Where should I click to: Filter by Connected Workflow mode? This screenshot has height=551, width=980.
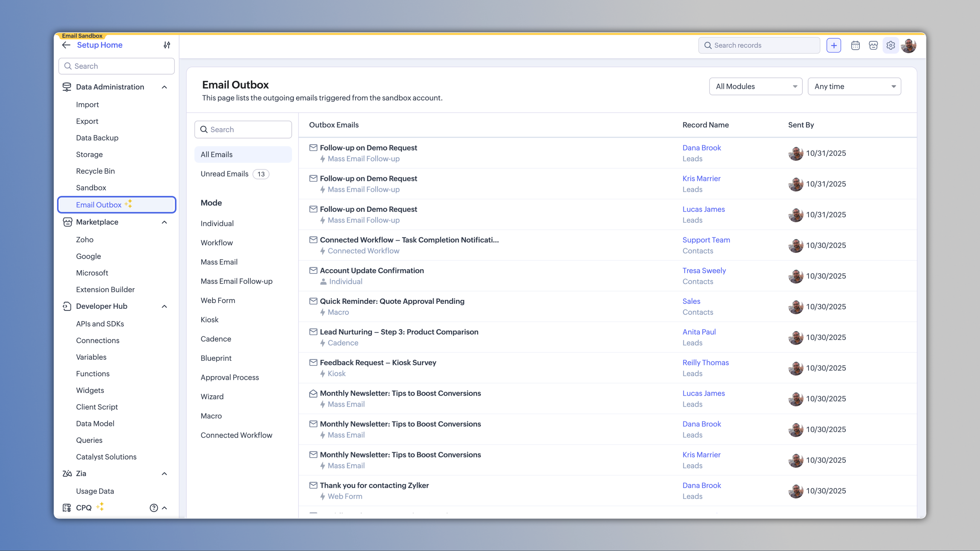coord(236,435)
